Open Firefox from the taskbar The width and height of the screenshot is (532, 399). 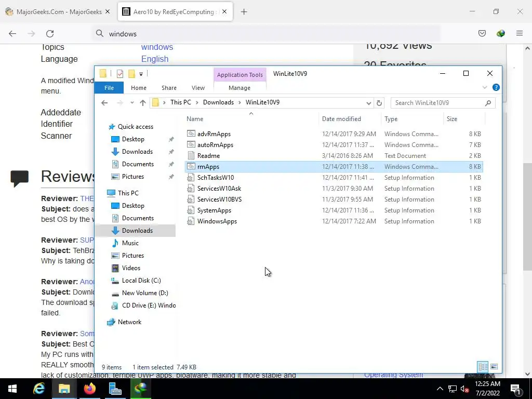click(x=89, y=389)
